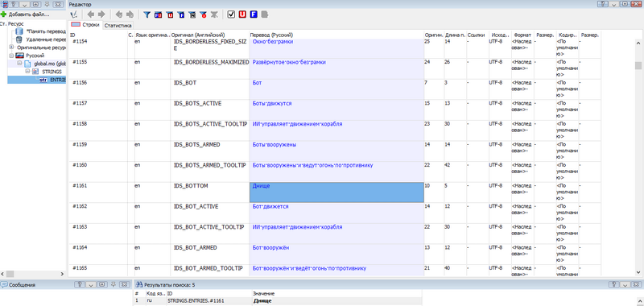Click the funnel icon with red cross
The height and width of the screenshot is (306, 644).
click(203, 14)
